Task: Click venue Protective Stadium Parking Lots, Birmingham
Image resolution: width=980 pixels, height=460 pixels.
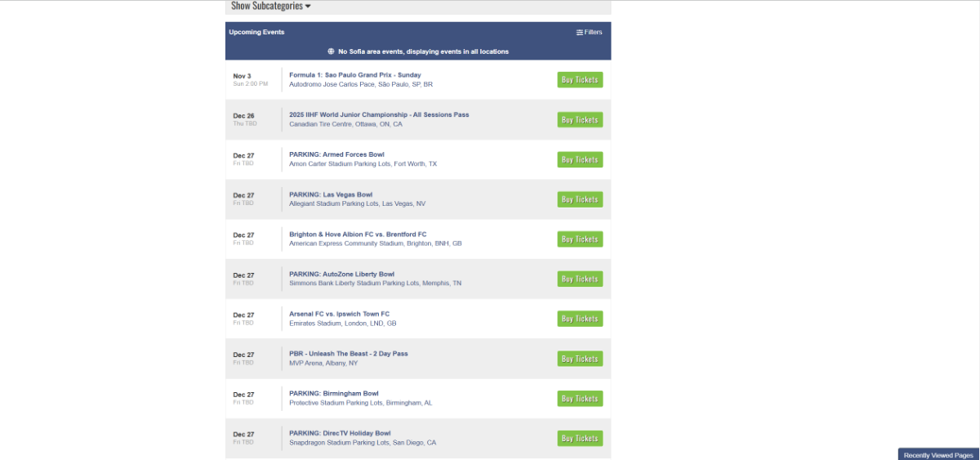Action: (x=361, y=403)
